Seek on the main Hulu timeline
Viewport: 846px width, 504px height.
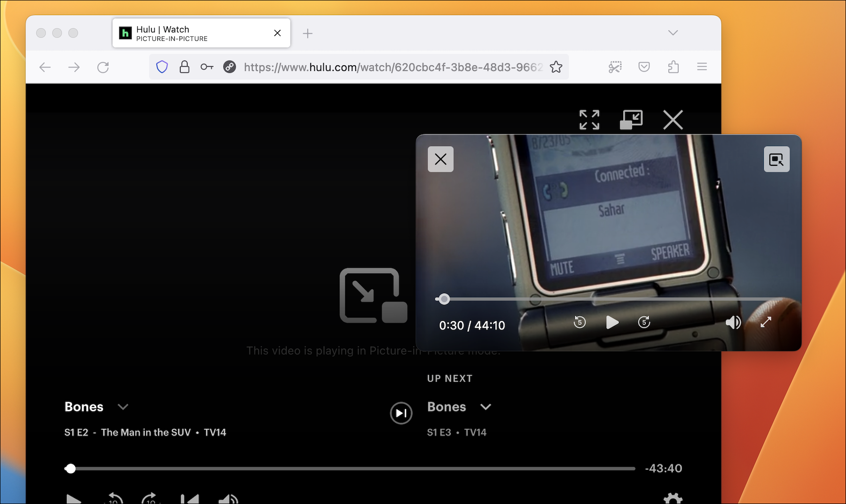(350, 469)
